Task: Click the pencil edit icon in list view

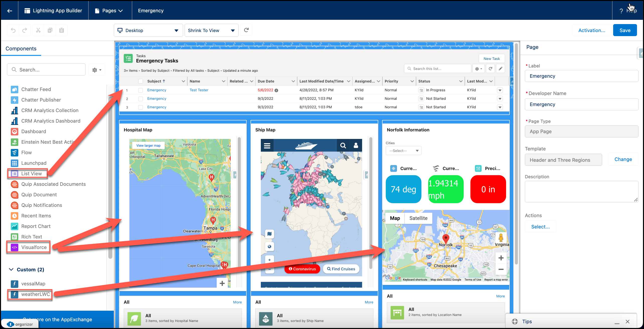Action: click(x=500, y=68)
